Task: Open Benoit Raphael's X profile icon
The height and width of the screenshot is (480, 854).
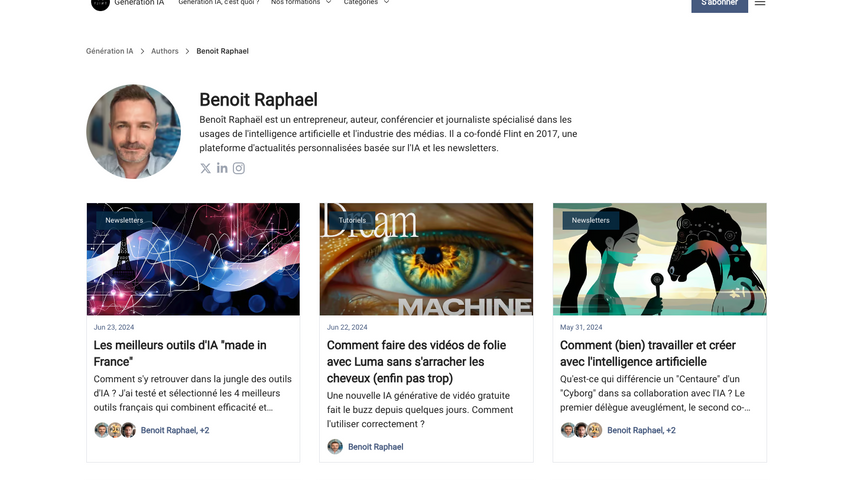Action: pyautogui.click(x=206, y=168)
